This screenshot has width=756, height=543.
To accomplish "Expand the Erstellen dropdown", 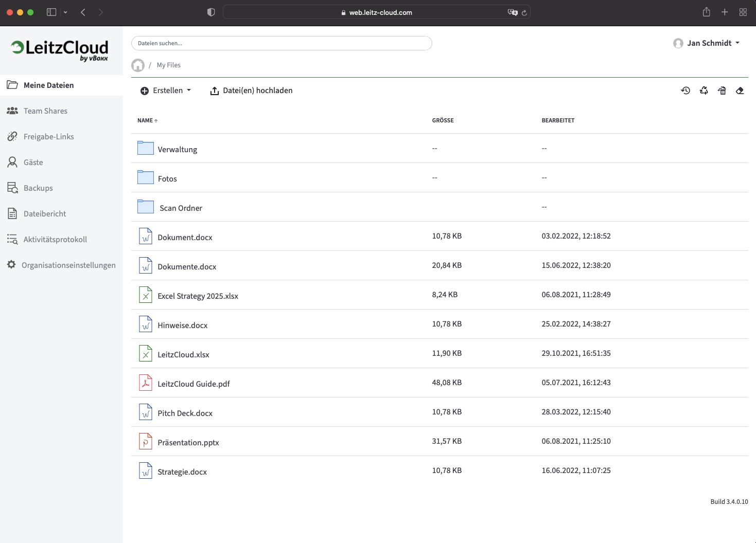I will 166,90.
